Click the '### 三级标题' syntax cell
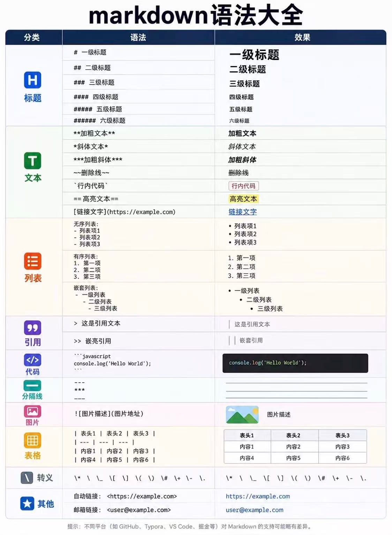The width and height of the screenshot is (392, 535). point(138,82)
